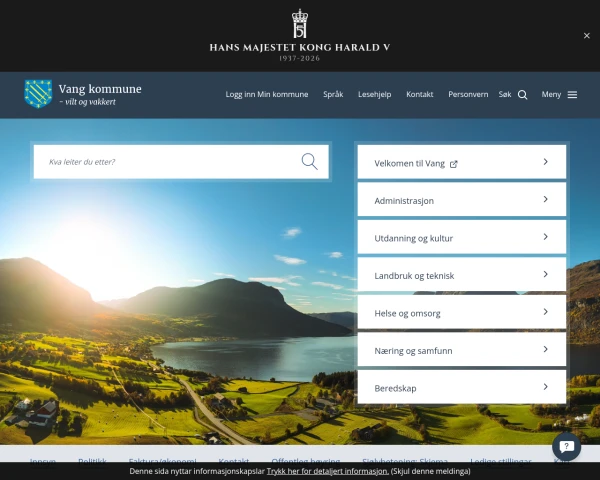Viewport: 600px width, 480px height.
Task: Focus the Kva leiter du etter search field
Action: coord(181,162)
